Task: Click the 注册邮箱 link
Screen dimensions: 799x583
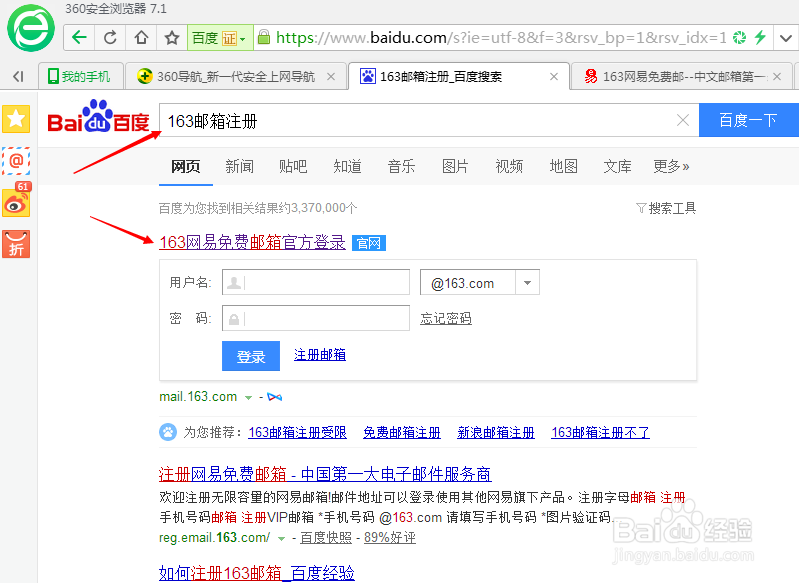Action: [x=320, y=355]
